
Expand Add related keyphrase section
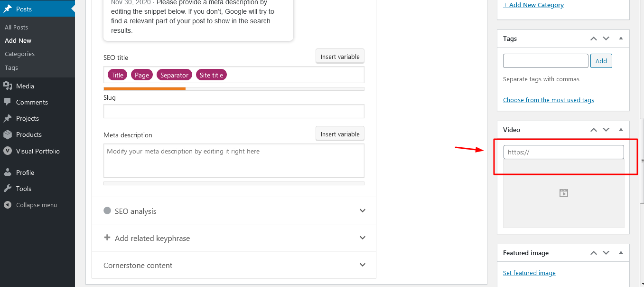[363, 238]
